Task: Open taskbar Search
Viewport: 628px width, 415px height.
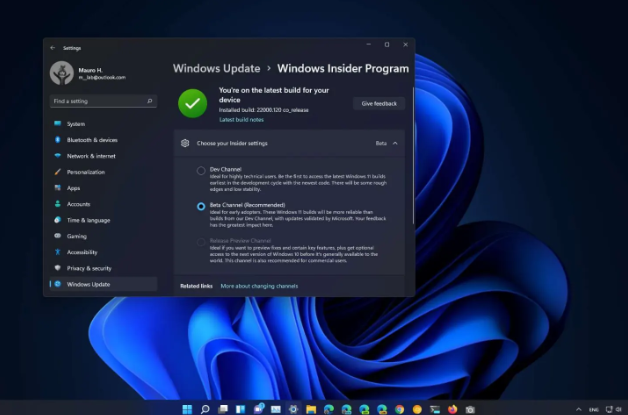Action: [205, 409]
